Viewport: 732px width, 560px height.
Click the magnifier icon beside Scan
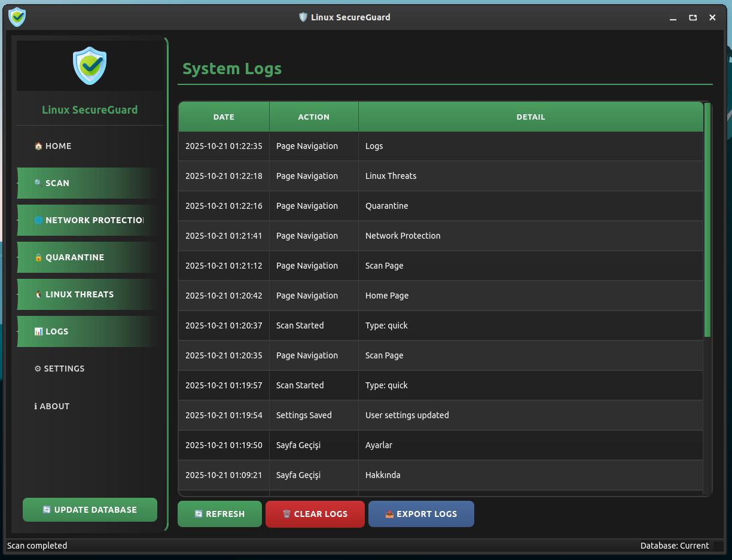tap(38, 183)
